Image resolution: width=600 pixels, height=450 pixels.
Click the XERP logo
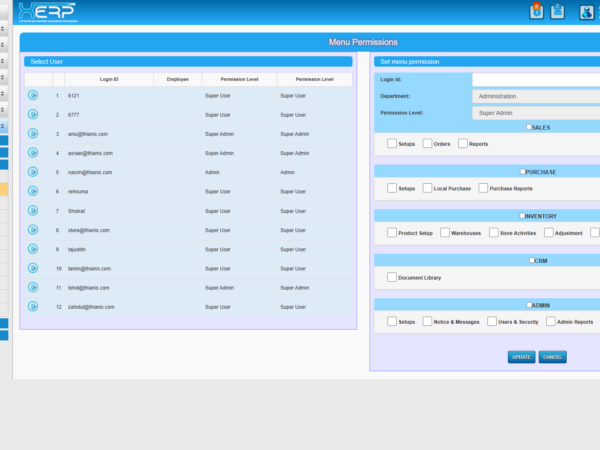pyautogui.click(x=48, y=12)
